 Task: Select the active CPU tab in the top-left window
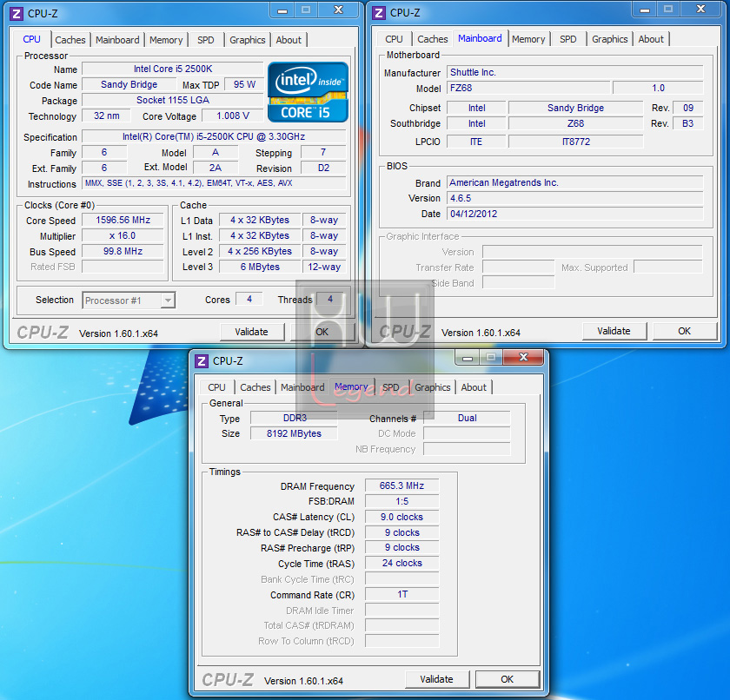pyautogui.click(x=31, y=39)
